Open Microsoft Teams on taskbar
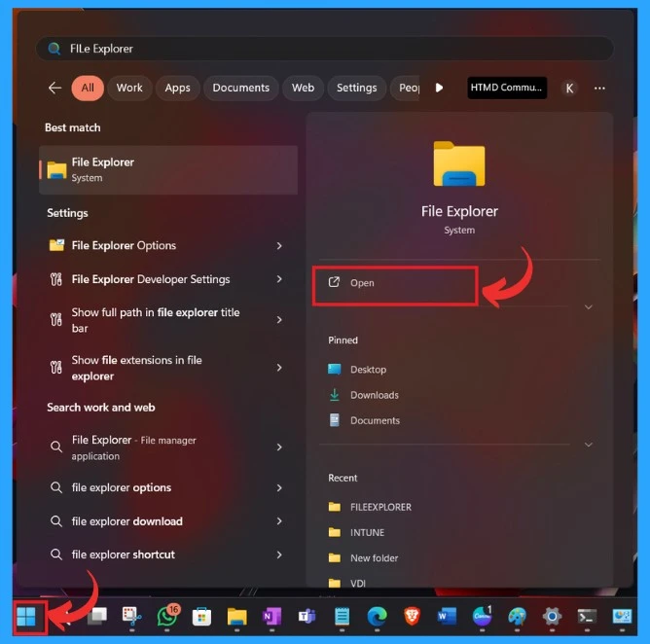 pyautogui.click(x=307, y=617)
